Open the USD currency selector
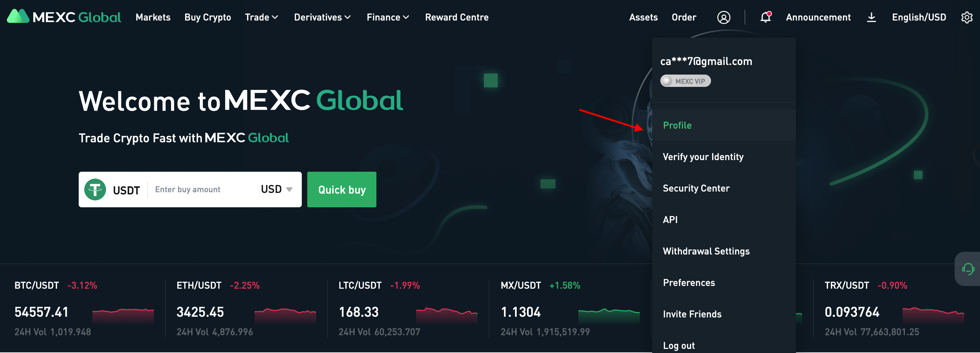This screenshot has width=980, height=353. pyautogui.click(x=276, y=189)
